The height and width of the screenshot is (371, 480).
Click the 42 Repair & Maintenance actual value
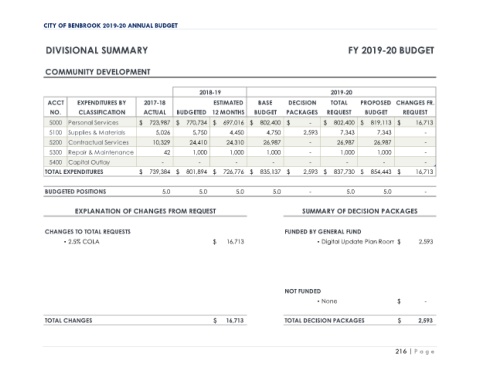(167, 152)
